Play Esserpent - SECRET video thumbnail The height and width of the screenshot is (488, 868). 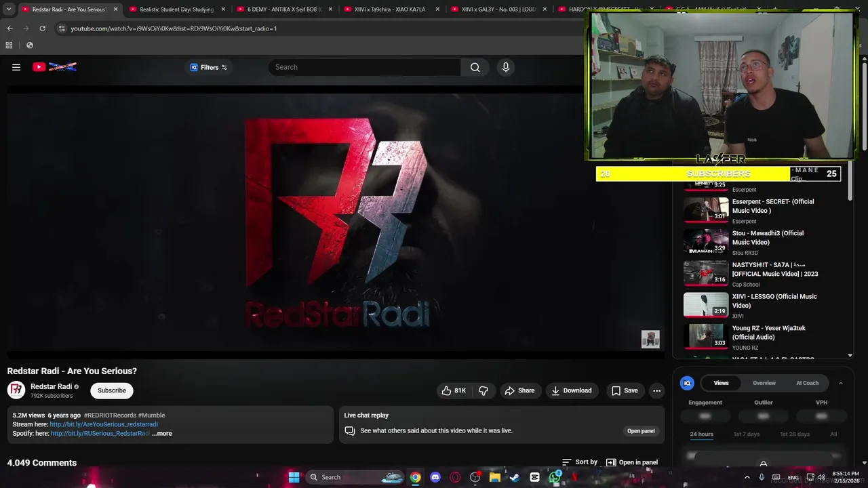coord(706,209)
